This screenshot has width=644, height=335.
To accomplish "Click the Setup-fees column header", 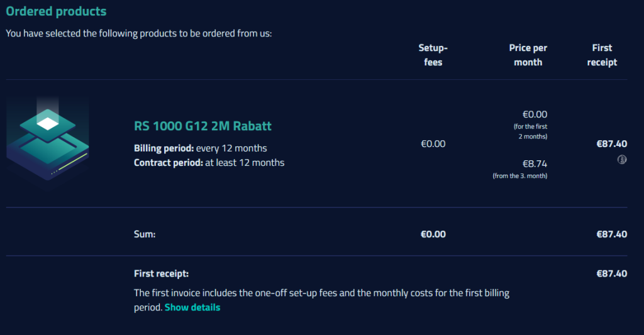I will tap(433, 55).
